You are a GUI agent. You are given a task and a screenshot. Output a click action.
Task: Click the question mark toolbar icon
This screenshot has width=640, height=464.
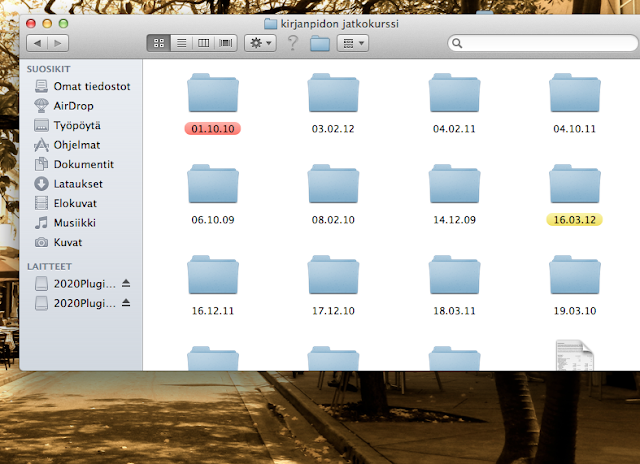(x=292, y=43)
